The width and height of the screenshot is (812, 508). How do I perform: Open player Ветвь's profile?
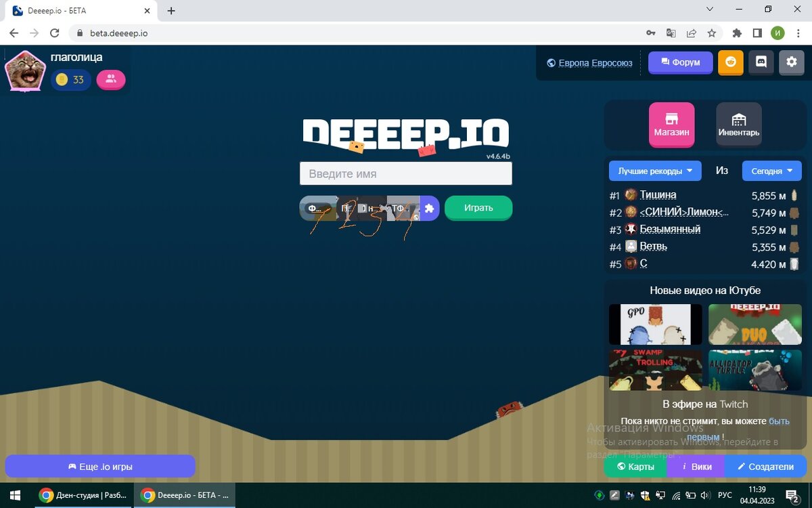(x=654, y=247)
